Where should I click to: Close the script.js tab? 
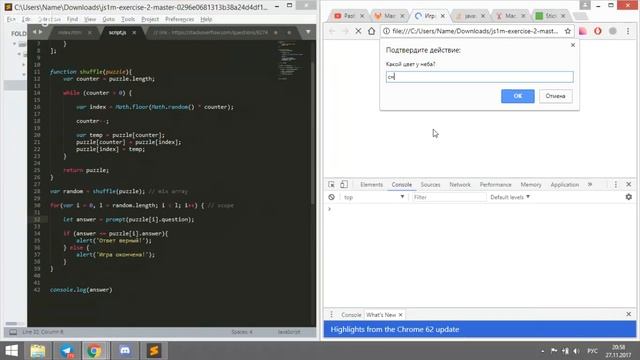tap(134, 32)
